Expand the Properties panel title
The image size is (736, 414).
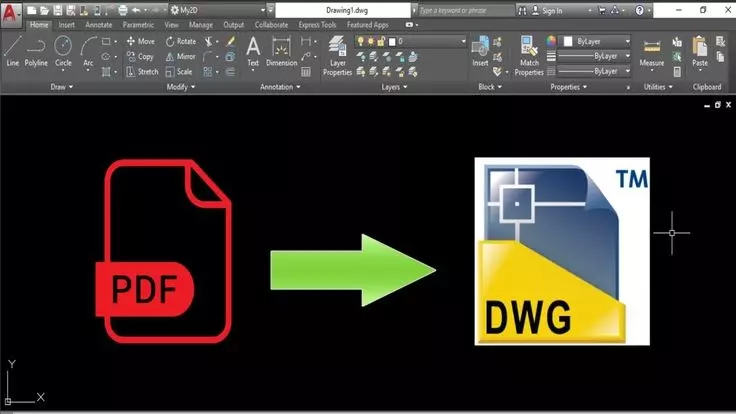click(x=568, y=87)
